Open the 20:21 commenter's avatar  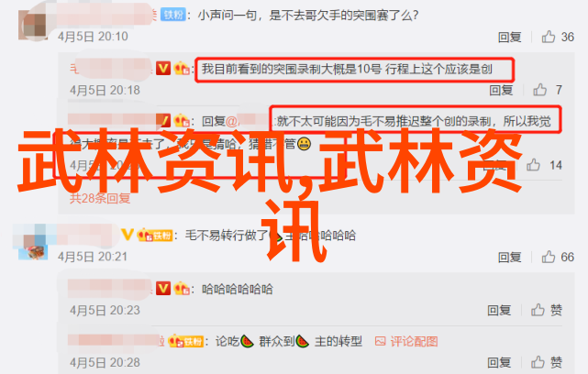pyautogui.click(x=33, y=242)
